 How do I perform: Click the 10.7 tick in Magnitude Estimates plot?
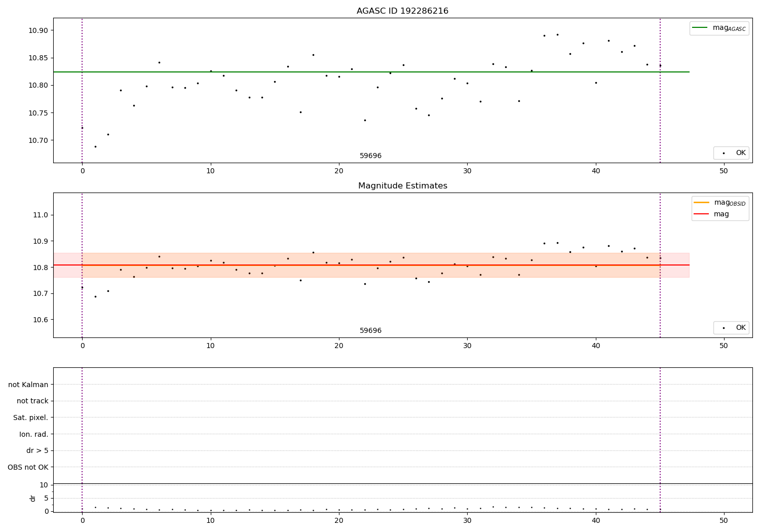41,294
